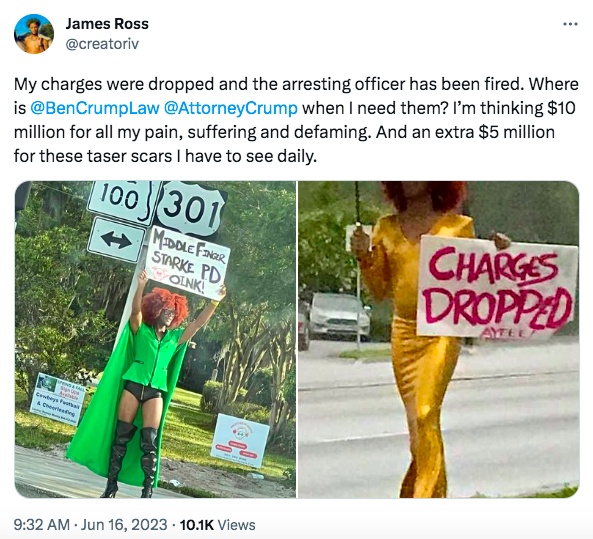
Task: Click the James Ross display name
Action: coord(107,24)
